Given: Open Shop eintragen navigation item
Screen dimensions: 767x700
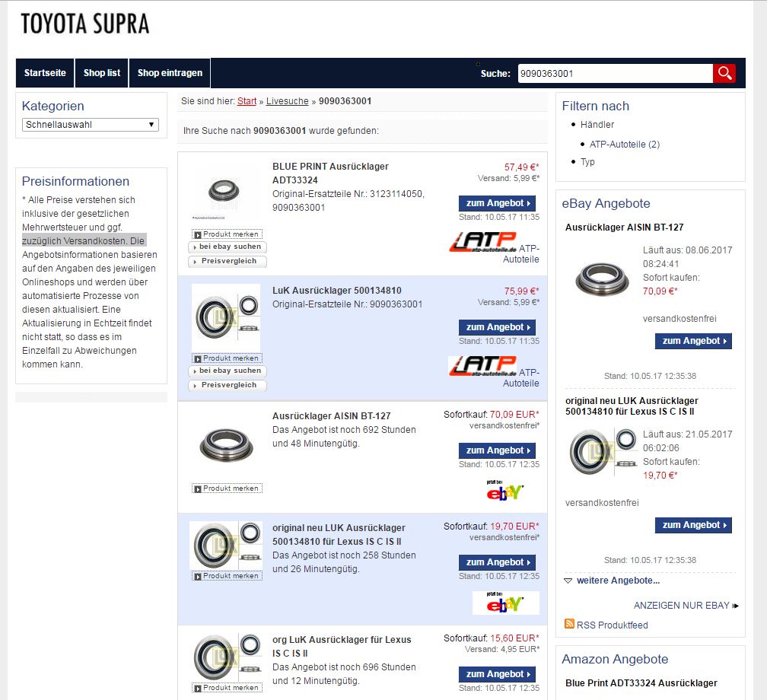Looking at the screenshot, I should tap(170, 73).
